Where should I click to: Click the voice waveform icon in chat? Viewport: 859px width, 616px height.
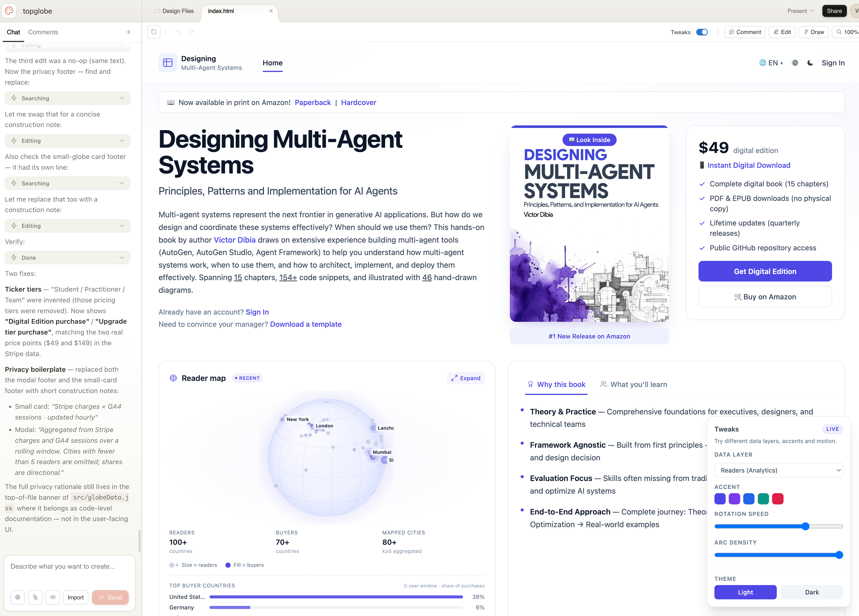tap(53, 597)
